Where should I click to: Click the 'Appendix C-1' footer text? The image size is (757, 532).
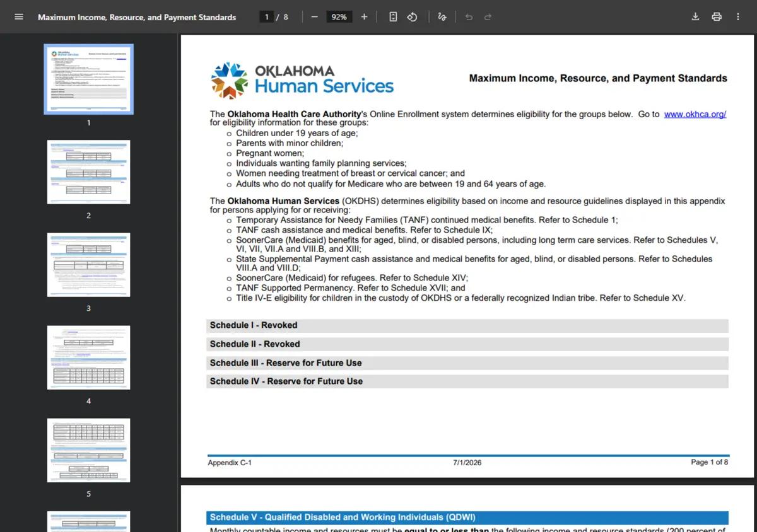click(230, 463)
